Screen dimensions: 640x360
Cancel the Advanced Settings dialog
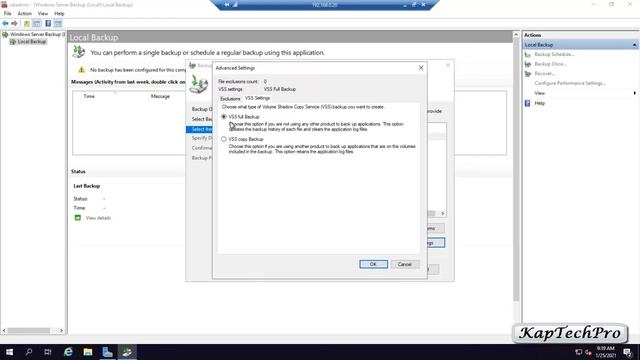(x=405, y=264)
